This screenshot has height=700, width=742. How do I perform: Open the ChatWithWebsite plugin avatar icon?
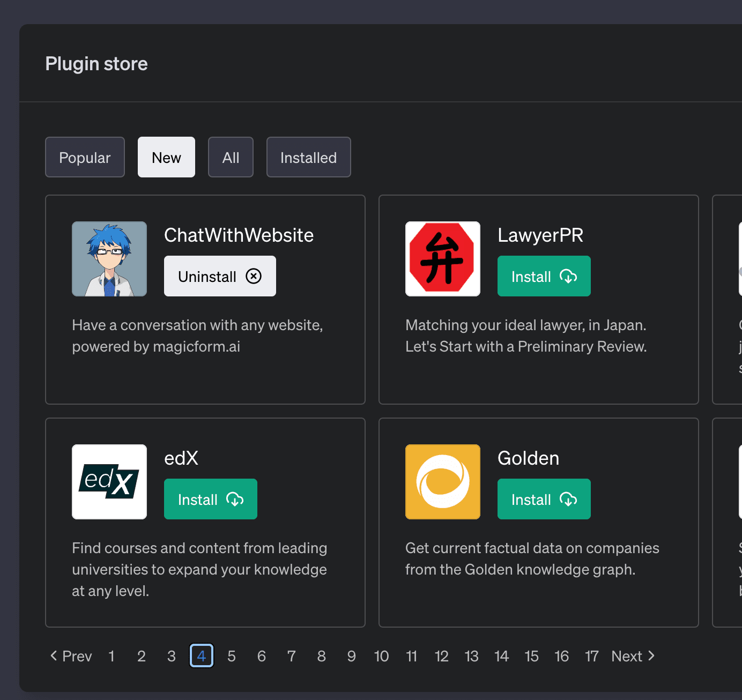(x=109, y=259)
